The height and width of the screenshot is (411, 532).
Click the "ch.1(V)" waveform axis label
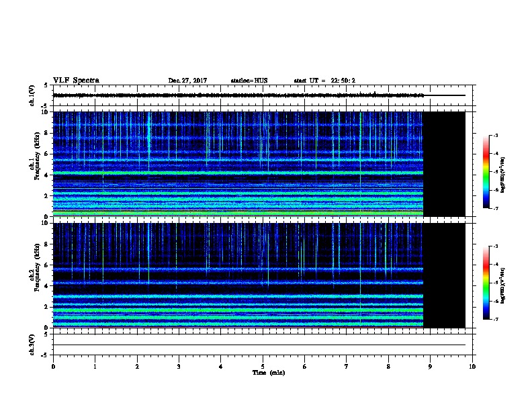pos(32,95)
